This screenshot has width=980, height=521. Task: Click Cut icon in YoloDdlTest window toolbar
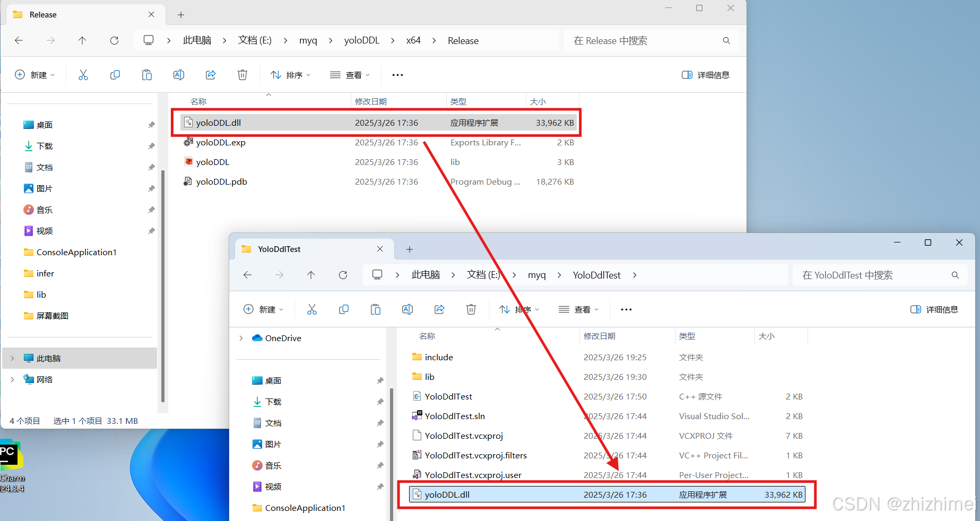point(312,309)
